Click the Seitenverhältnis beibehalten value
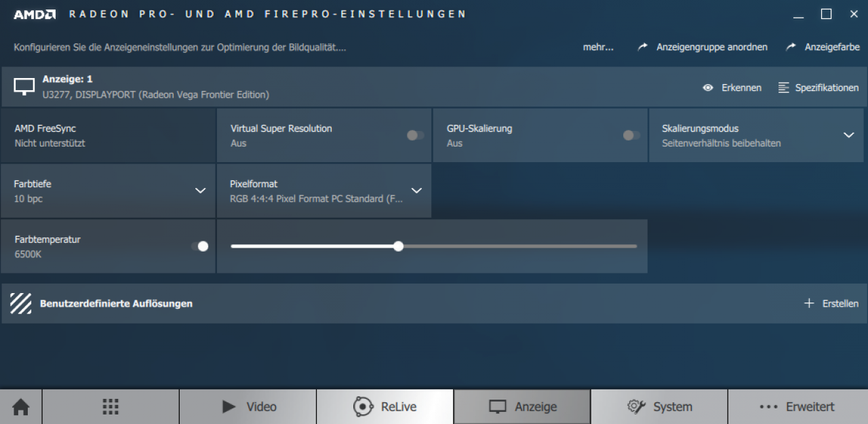Screen dimensions: 868x424 [722, 143]
